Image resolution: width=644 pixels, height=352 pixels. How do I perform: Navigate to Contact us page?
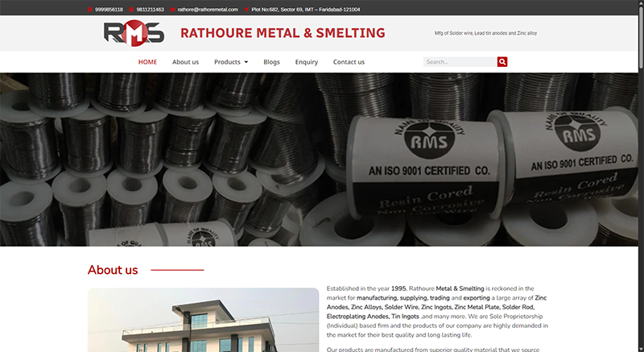coord(349,61)
